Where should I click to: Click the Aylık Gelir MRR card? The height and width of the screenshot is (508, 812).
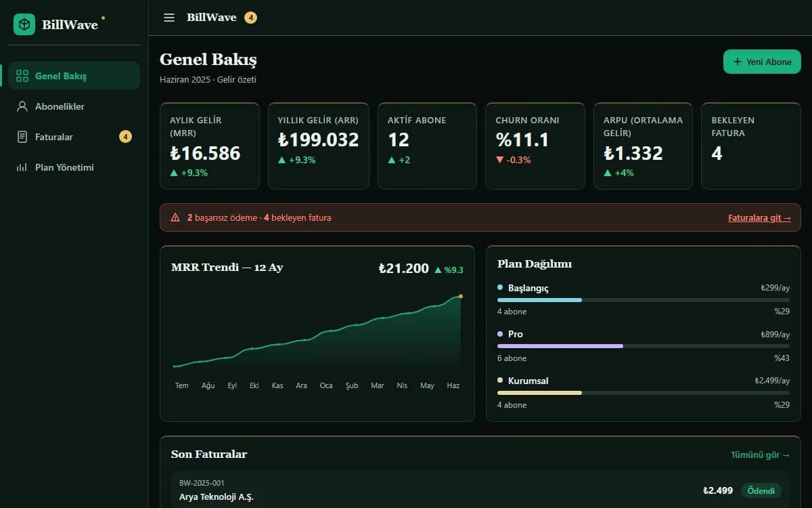[210, 146]
